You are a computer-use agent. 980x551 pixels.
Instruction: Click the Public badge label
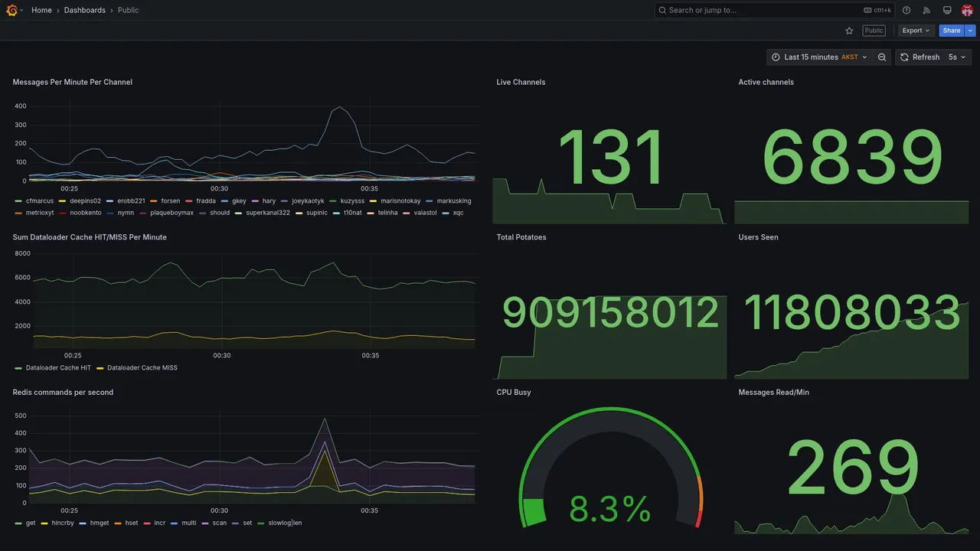pyautogui.click(x=874, y=31)
